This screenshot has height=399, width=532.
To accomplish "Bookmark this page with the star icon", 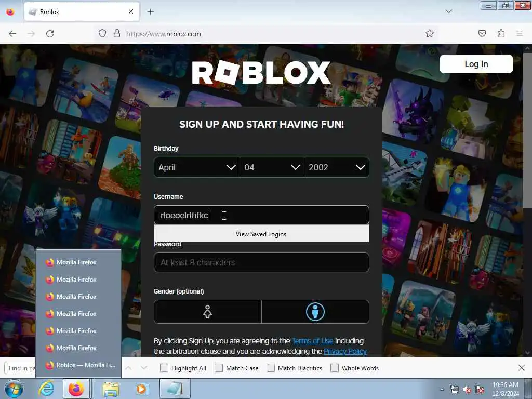I will coord(430,34).
